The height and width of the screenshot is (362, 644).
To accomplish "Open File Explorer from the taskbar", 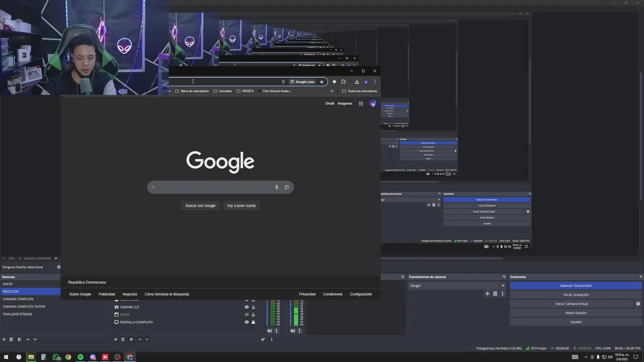I will [x=31, y=357].
